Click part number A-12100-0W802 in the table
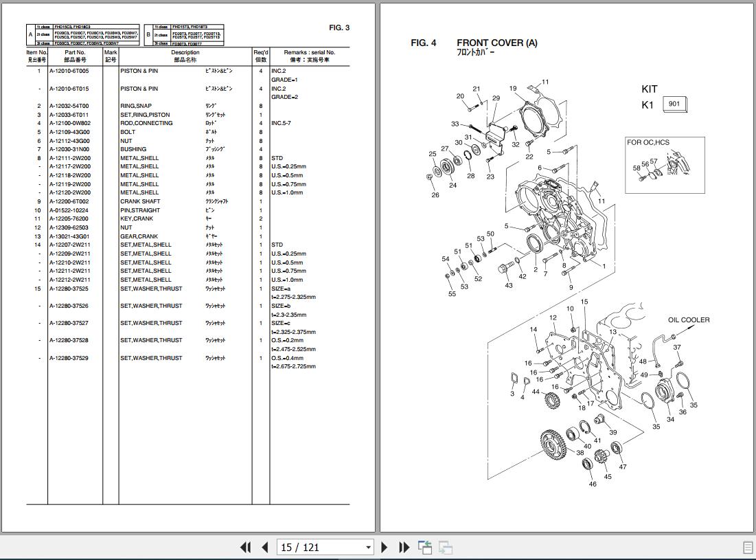The height and width of the screenshot is (560, 756). pos(71,123)
